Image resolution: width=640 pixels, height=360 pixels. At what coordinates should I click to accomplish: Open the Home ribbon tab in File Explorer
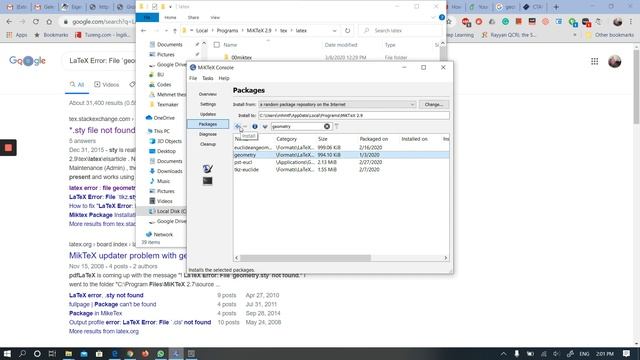(x=170, y=18)
